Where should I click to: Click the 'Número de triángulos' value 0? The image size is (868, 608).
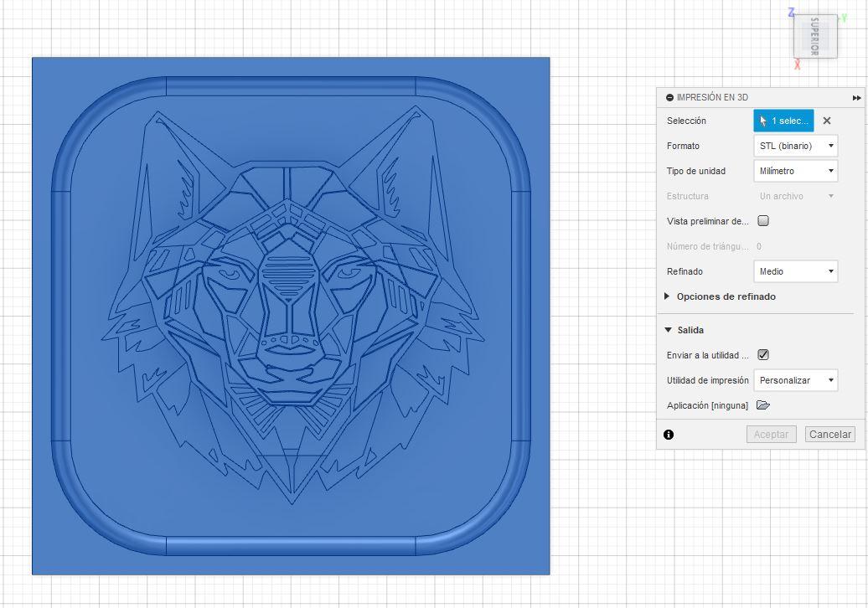pos(759,246)
